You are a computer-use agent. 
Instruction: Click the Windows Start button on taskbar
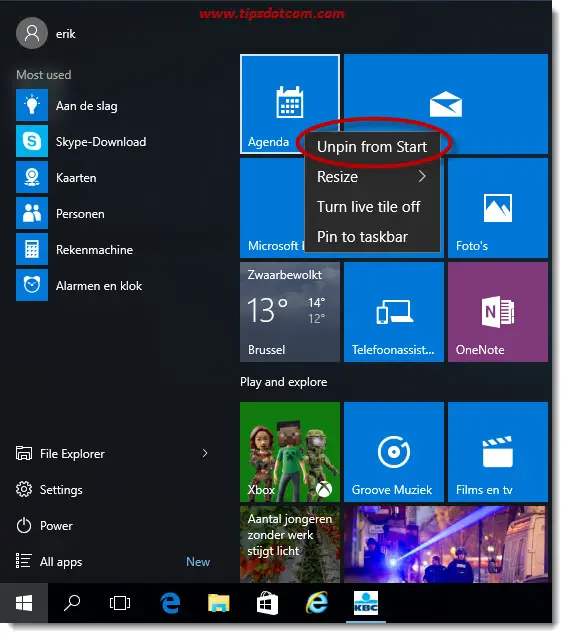[24, 603]
